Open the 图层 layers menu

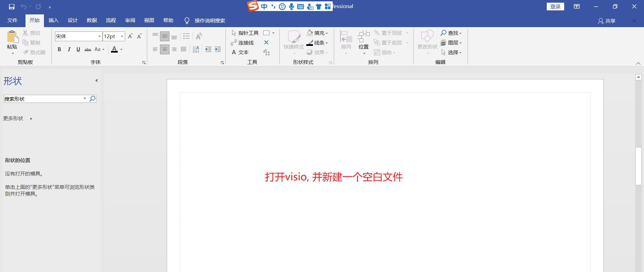tap(451, 43)
